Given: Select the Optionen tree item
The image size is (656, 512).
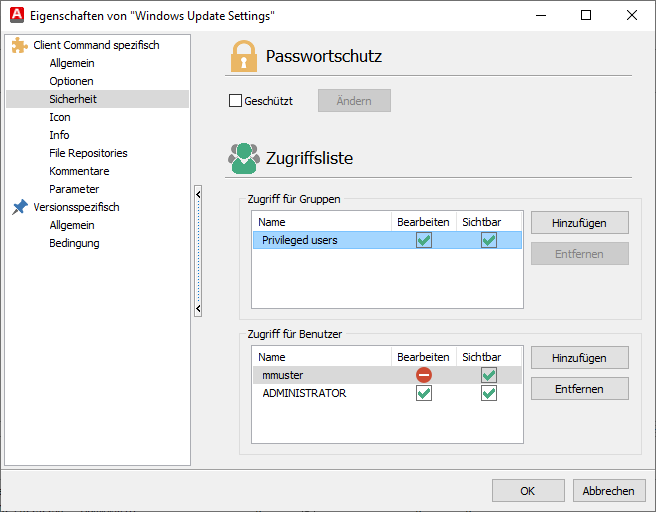Looking at the screenshot, I should [x=71, y=81].
